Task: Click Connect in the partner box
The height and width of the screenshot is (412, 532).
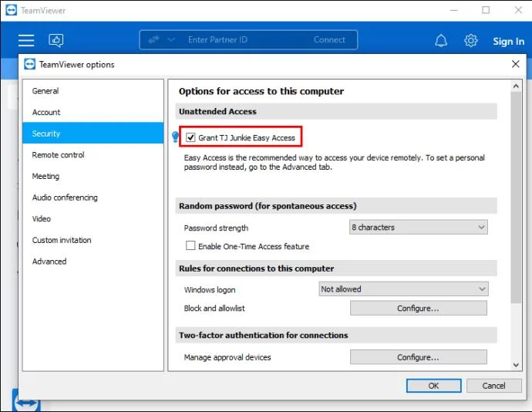Action: 329,40
